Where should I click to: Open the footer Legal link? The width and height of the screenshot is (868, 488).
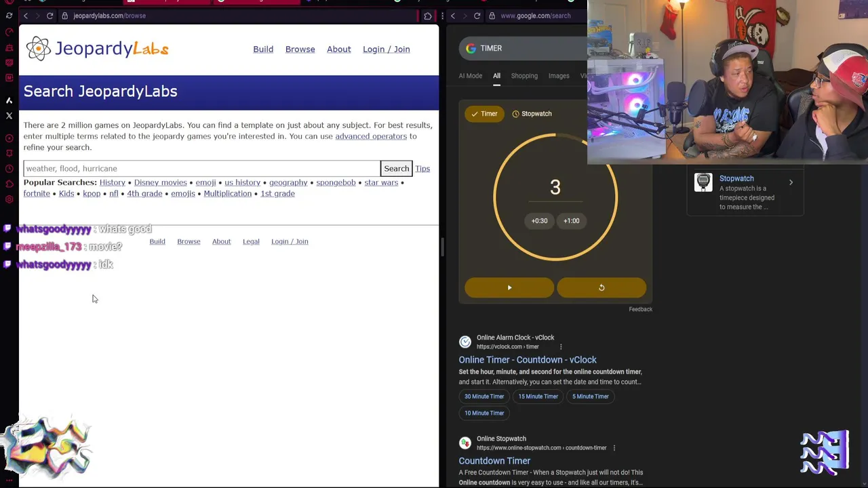point(251,241)
